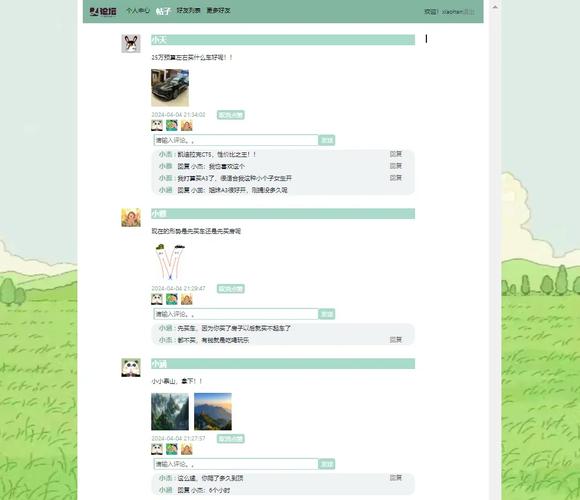Image resolution: width=580 pixels, height=500 pixels.
Task: Click the scrollbar up arrow at the page edge
Action: (x=495, y=7)
